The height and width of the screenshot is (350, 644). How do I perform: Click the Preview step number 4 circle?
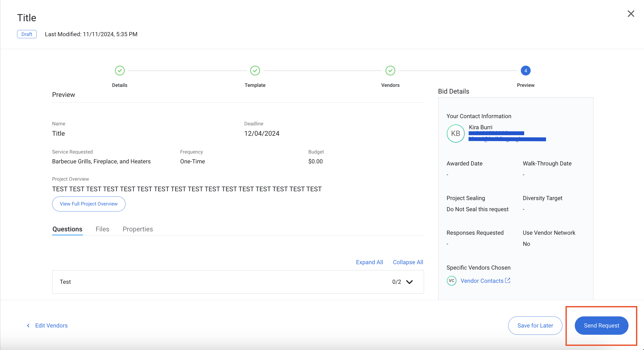click(x=525, y=71)
